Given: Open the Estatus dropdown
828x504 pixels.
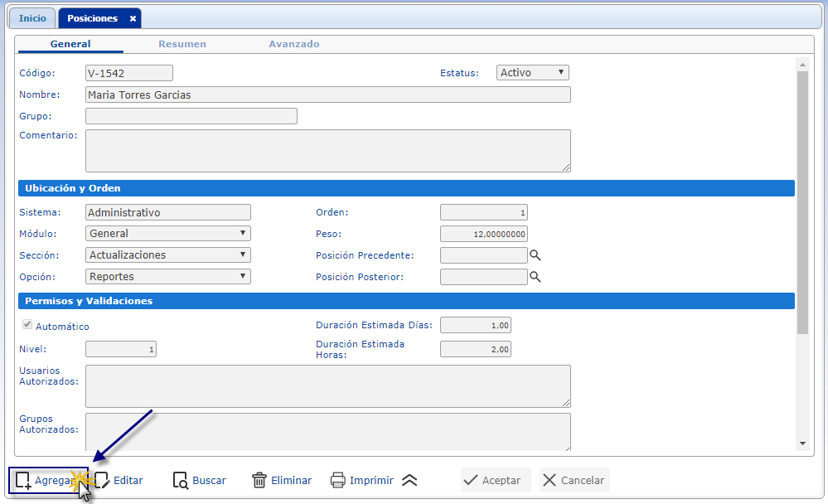Looking at the screenshot, I should click(532, 73).
